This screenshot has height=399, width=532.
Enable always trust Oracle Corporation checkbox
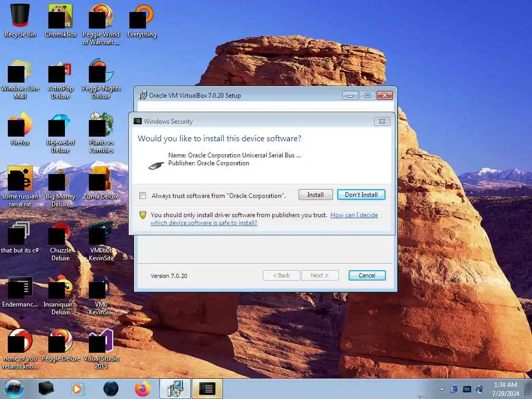142,196
